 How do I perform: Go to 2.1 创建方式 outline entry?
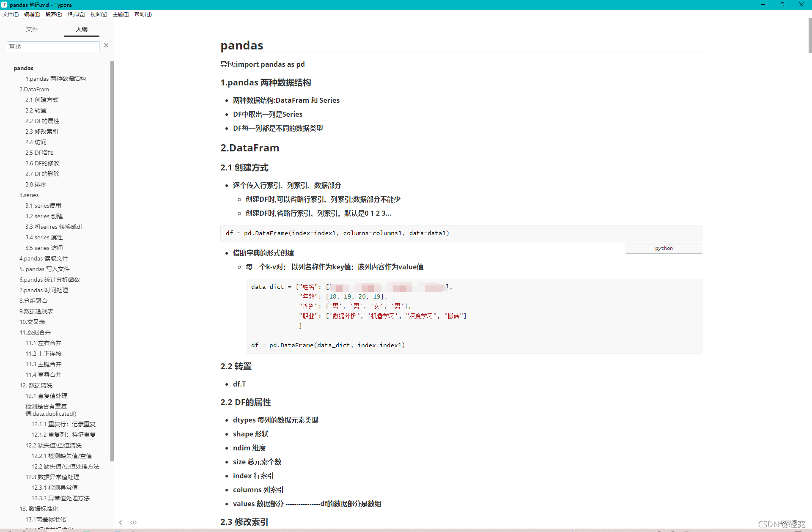click(x=42, y=100)
